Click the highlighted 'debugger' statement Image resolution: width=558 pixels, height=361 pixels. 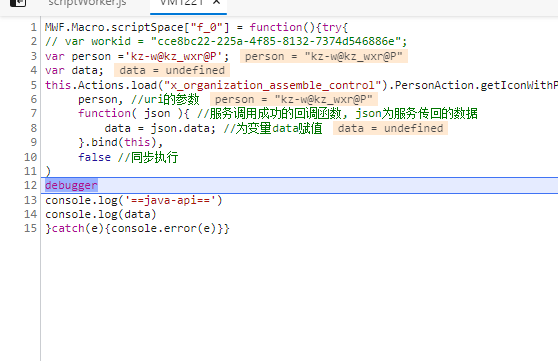click(71, 185)
